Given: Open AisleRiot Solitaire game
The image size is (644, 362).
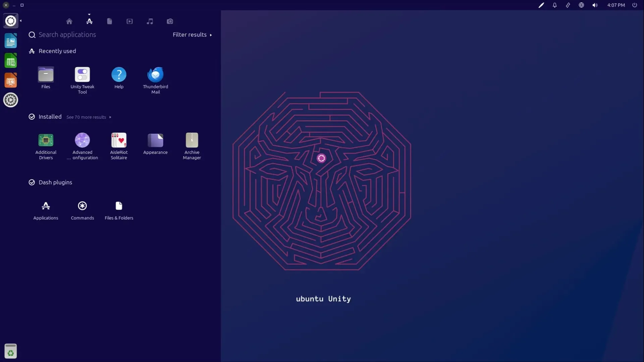Looking at the screenshot, I should coord(119,140).
